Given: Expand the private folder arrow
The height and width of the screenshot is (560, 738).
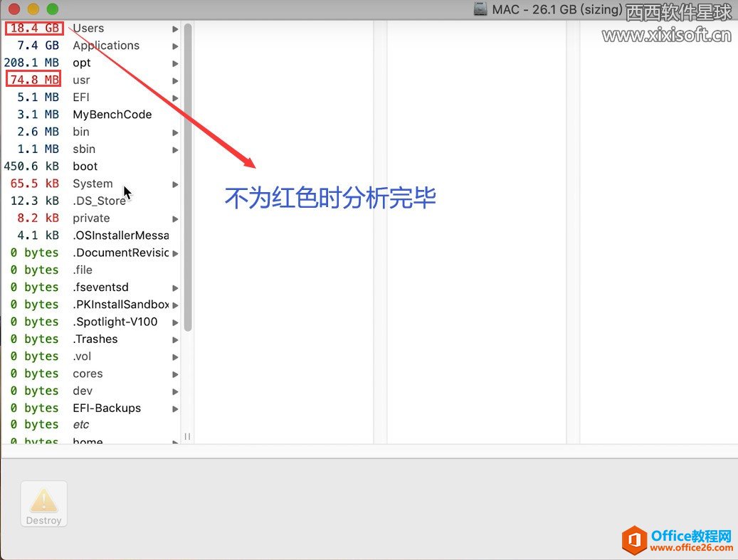Looking at the screenshot, I should (175, 219).
